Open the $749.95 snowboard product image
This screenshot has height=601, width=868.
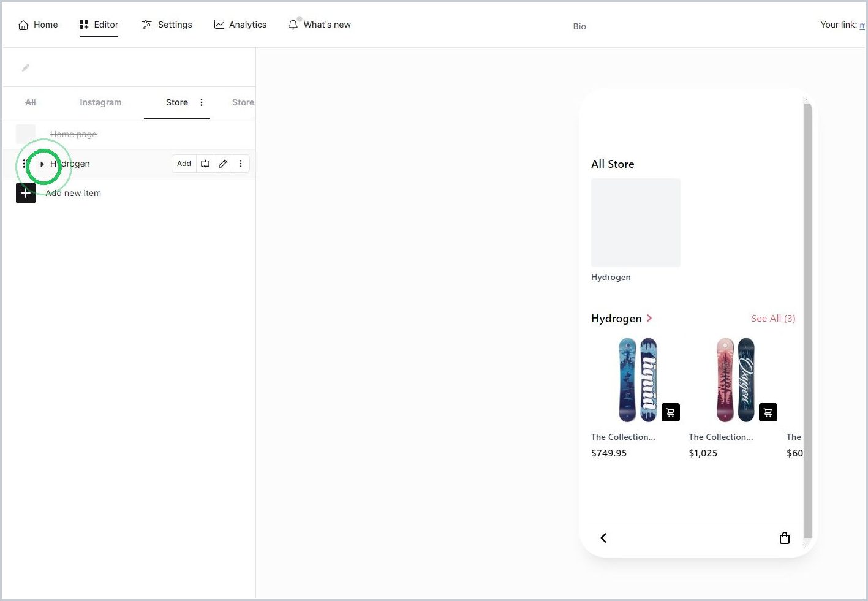[637, 380]
